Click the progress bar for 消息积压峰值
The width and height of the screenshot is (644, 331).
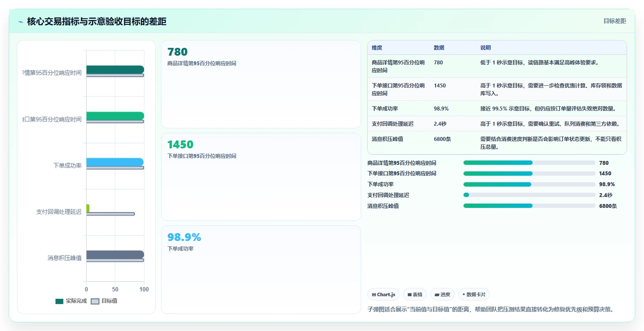(530, 206)
